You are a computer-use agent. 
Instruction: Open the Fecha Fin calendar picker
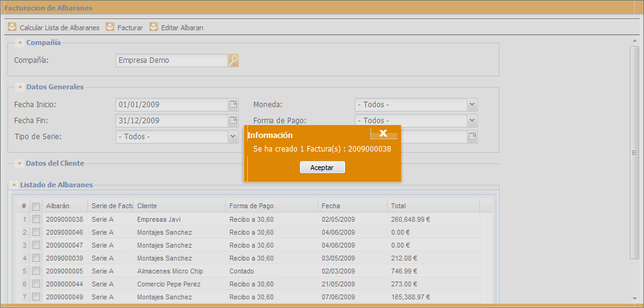[233, 121]
